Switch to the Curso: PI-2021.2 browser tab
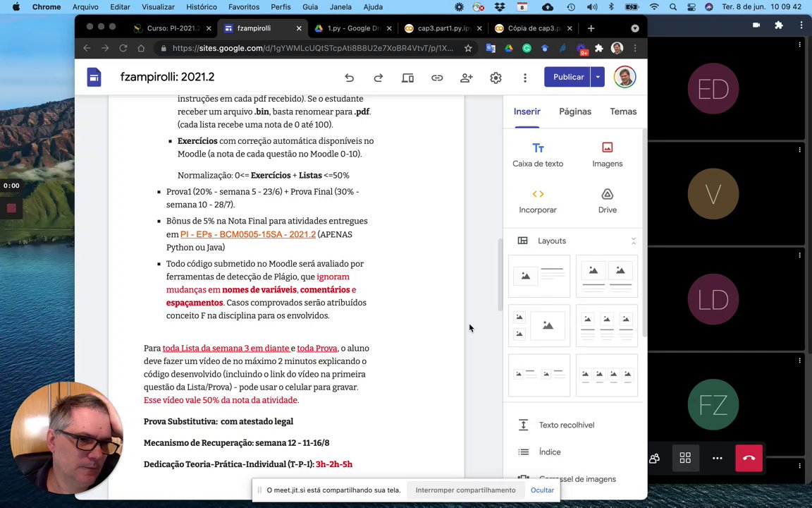This screenshot has width=812, height=508. point(173,28)
